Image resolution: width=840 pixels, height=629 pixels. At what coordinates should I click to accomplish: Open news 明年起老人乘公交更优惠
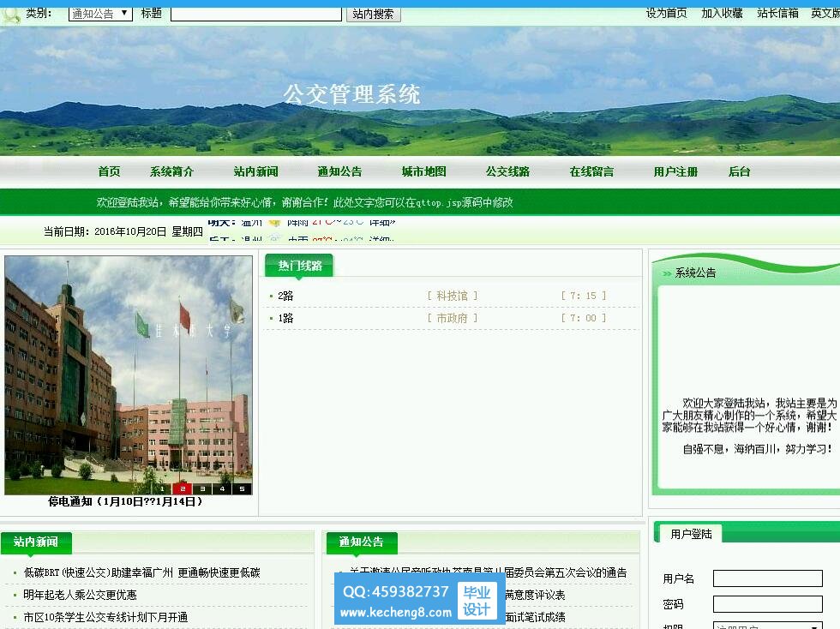[81, 595]
